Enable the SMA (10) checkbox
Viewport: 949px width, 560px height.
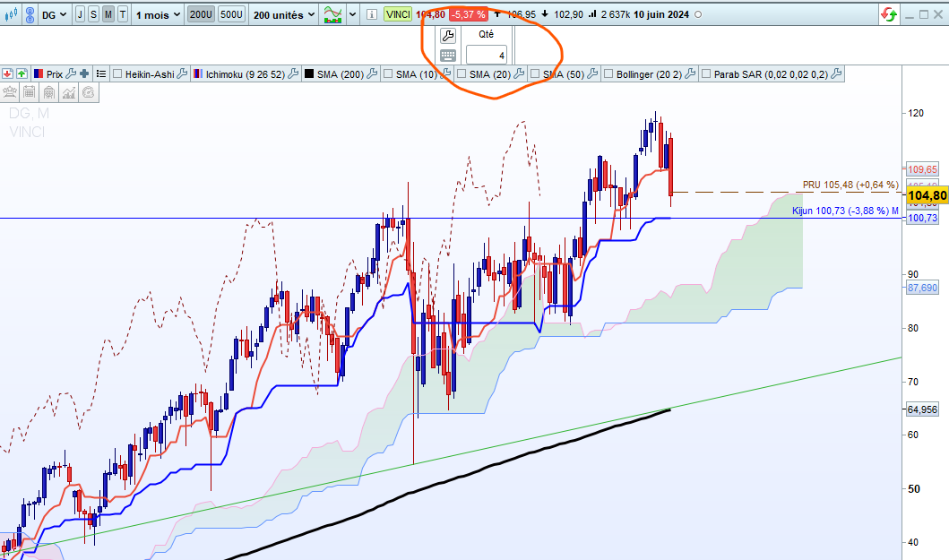point(388,73)
